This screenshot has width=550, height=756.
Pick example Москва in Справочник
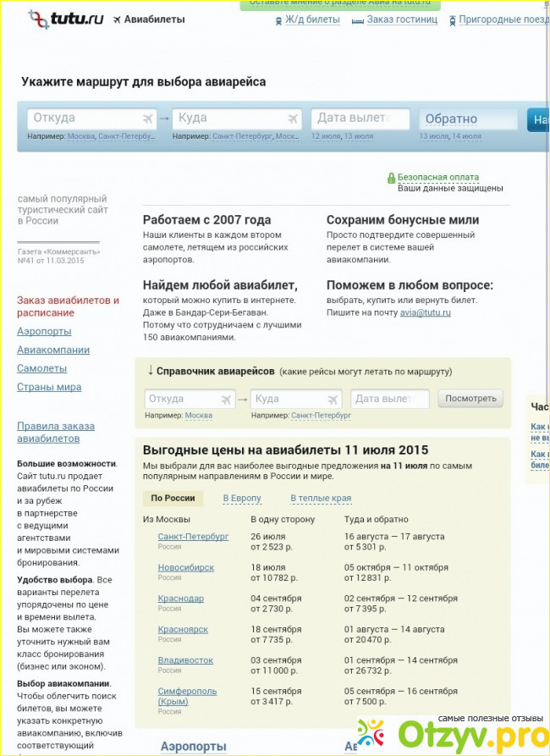(x=199, y=415)
